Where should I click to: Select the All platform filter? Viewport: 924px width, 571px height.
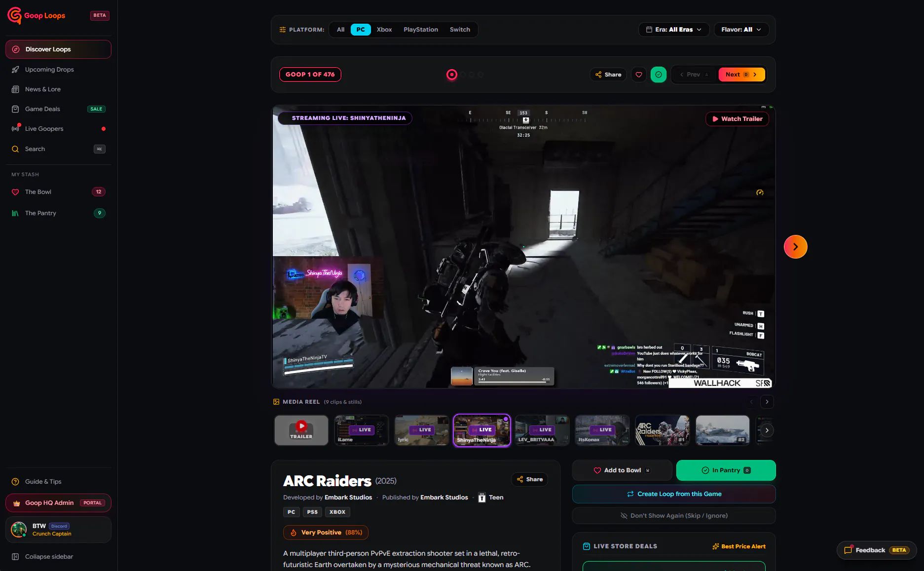(340, 30)
